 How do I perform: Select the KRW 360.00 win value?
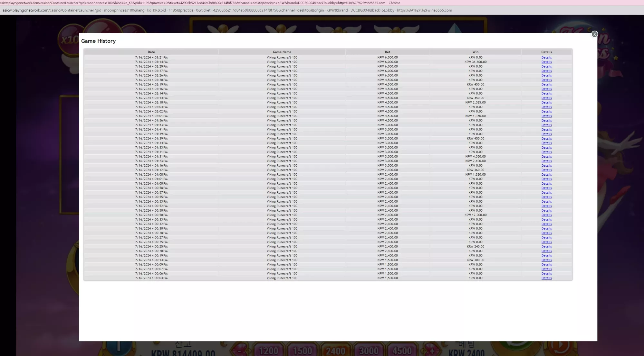[476, 170]
